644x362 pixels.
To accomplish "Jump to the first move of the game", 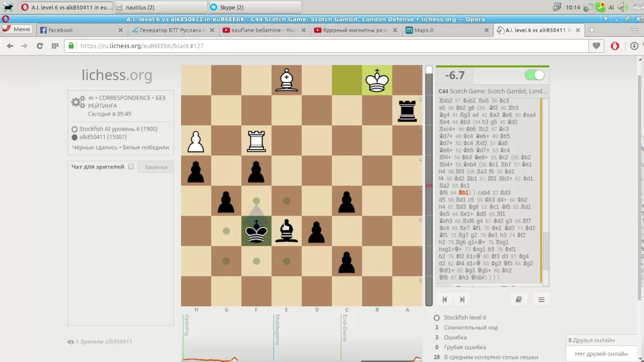I will 445,300.
